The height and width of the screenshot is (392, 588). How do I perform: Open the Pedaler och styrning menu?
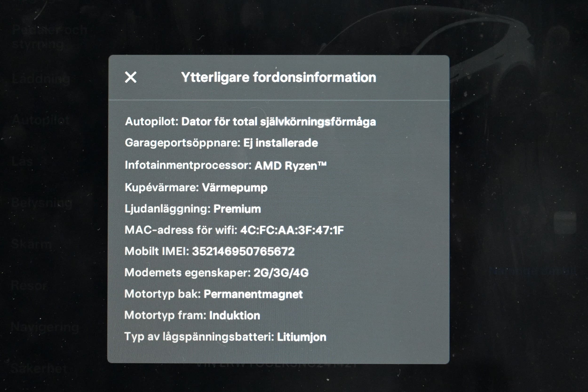49,37
